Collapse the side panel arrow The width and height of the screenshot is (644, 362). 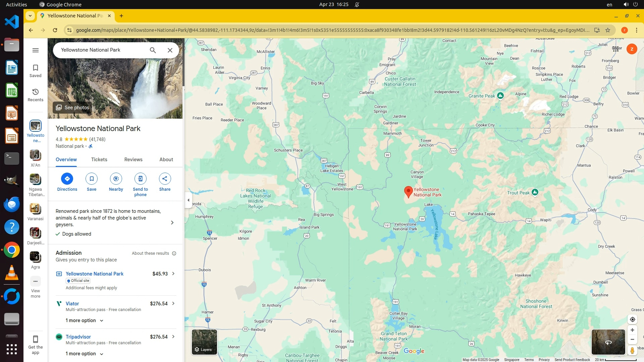pyautogui.click(x=188, y=200)
